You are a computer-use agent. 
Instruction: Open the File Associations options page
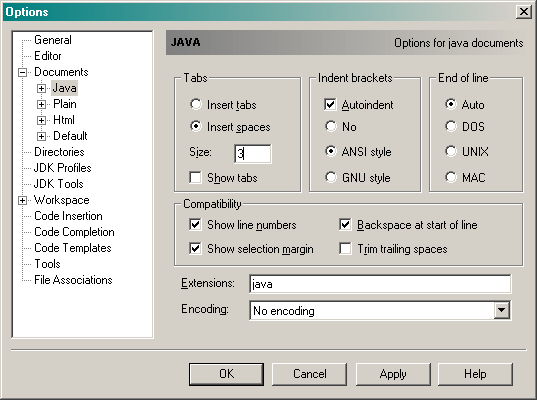point(73,280)
